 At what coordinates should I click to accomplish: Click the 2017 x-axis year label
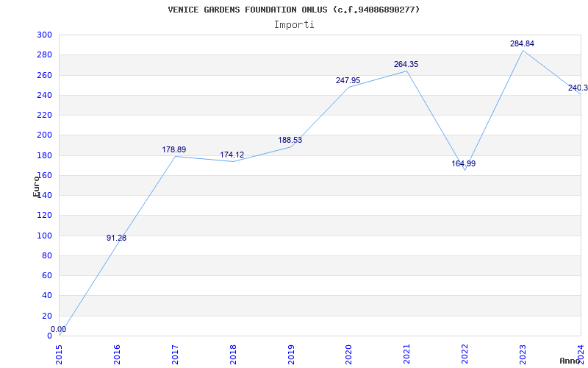click(175, 355)
